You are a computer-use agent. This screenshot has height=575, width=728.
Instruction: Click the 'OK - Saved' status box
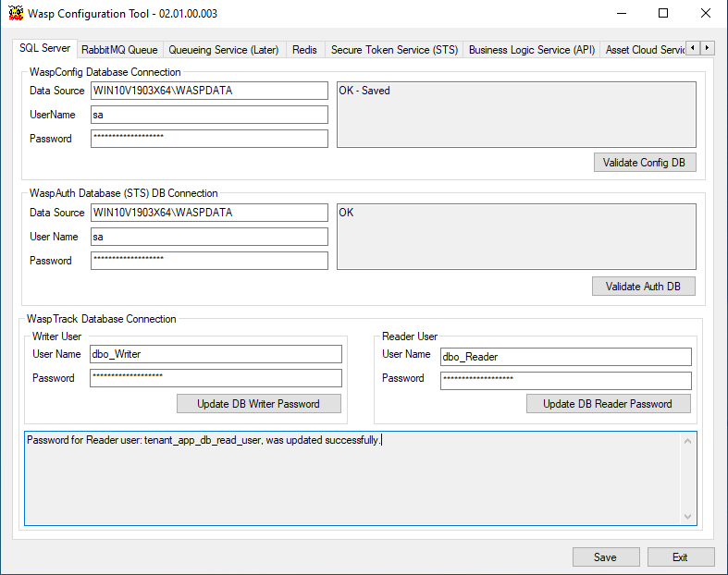[516, 115]
